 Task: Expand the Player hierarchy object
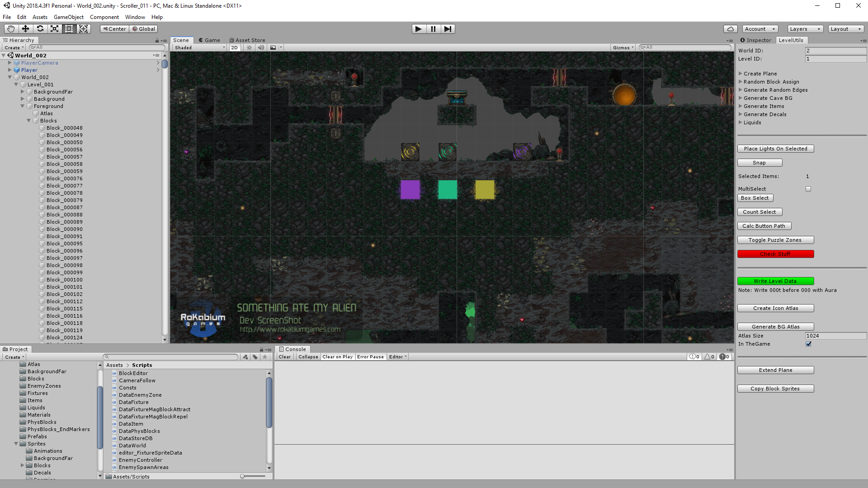[x=9, y=70]
